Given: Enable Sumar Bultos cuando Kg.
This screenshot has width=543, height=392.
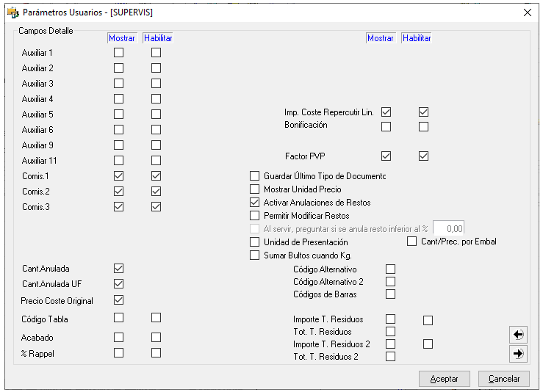Looking at the screenshot, I should [x=255, y=255].
